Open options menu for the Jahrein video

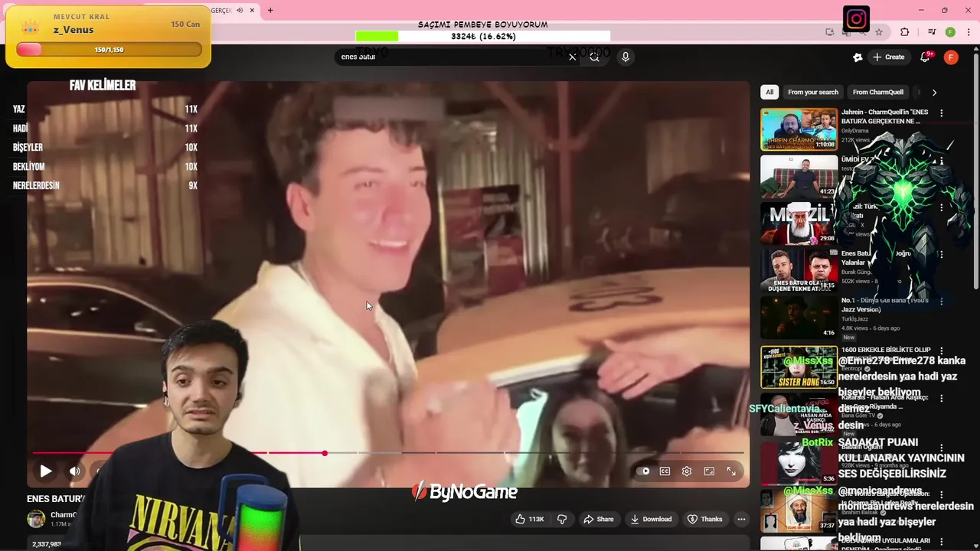point(942,113)
